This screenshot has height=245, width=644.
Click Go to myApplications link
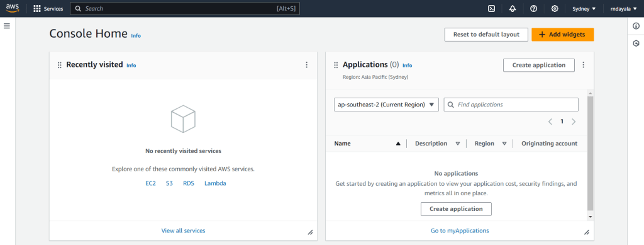pos(460,231)
